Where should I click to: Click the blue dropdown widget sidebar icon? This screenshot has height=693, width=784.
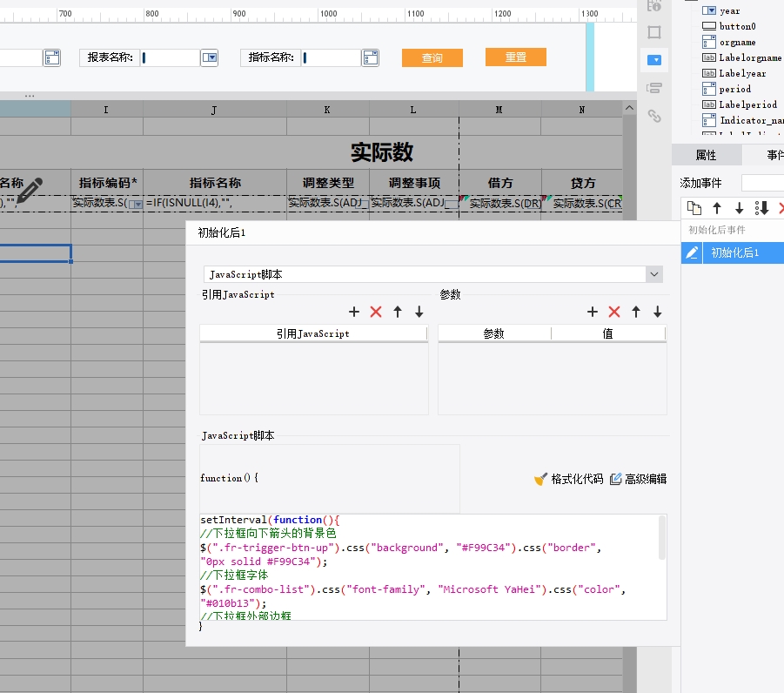654,60
